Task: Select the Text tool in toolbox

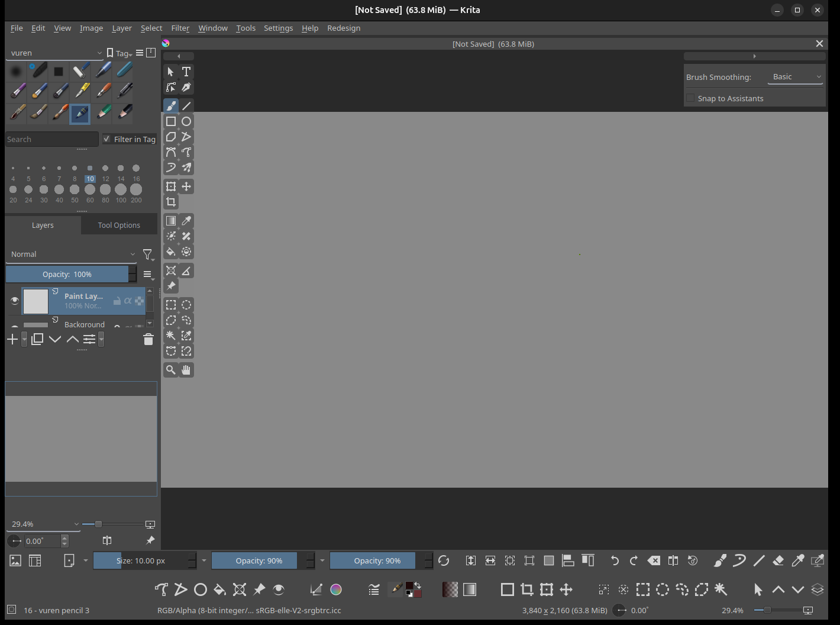Action: tap(186, 72)
